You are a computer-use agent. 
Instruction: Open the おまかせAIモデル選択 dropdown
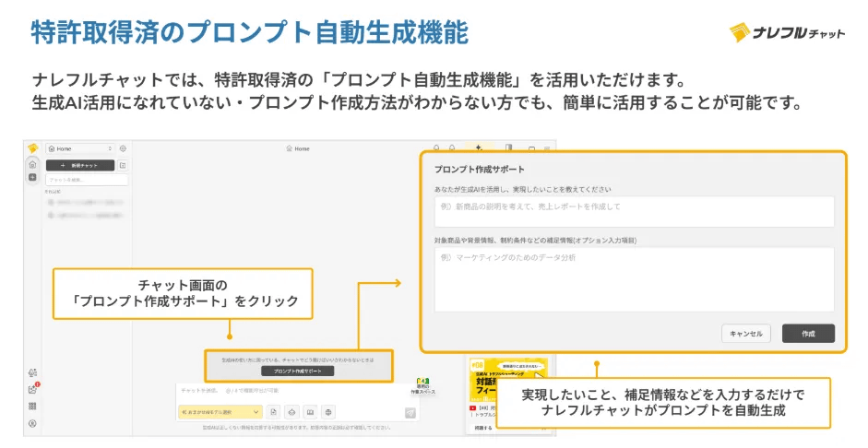tap(220, 411)
